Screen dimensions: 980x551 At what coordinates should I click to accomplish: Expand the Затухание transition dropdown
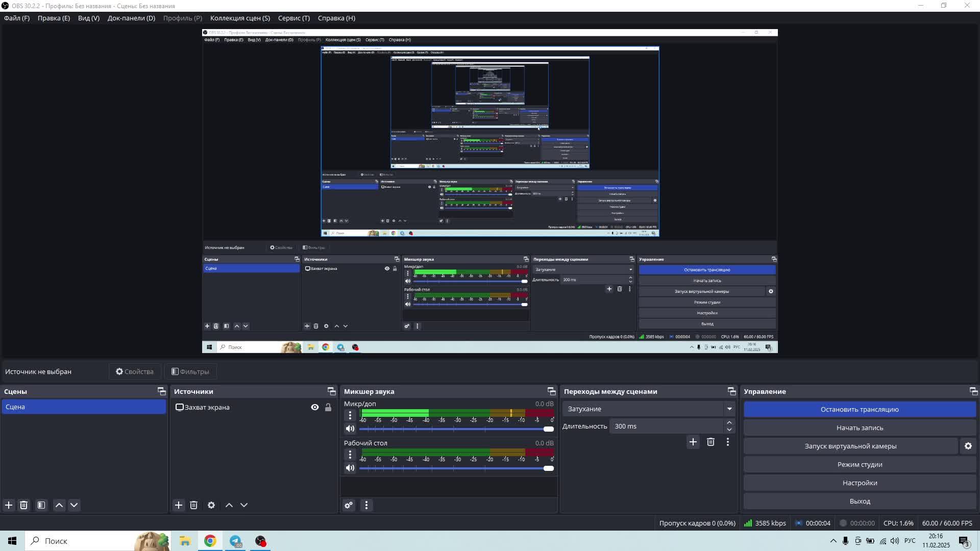[729, 409]
